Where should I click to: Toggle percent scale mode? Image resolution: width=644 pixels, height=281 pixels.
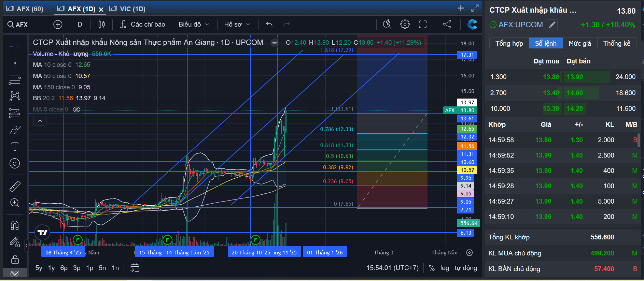click(x=432, y=268)
